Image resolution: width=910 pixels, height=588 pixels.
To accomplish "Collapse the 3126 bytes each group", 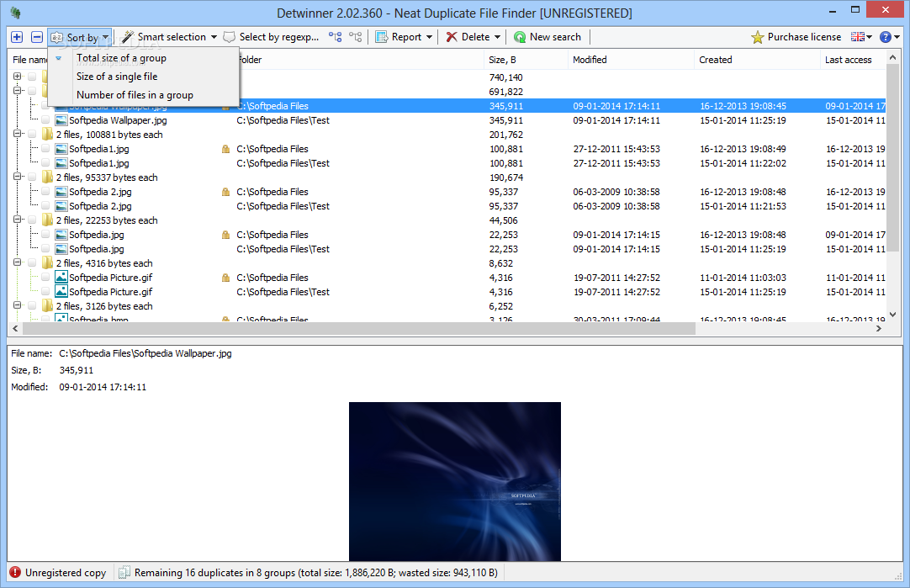I will click(x=18, y=305).
